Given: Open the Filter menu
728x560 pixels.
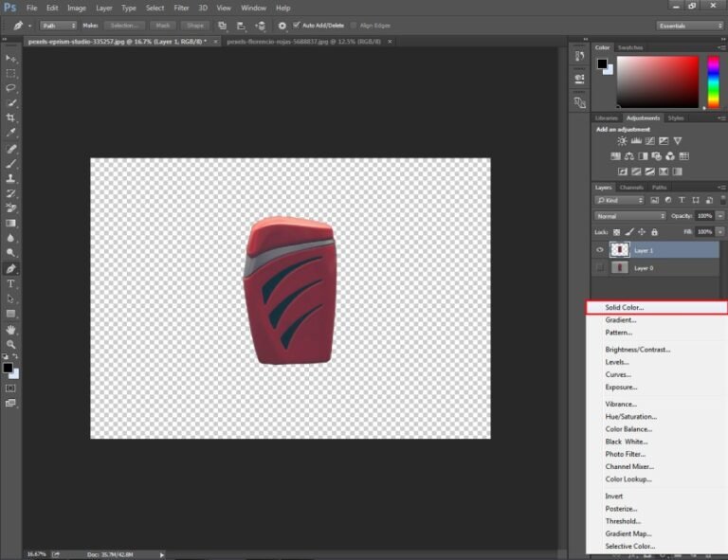Looking at the screenshot, I should [182, 8].
